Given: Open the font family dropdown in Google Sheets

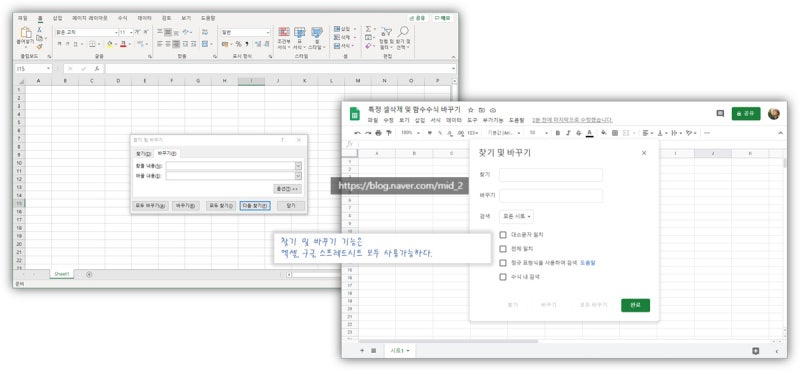Looking at the screenshot, I should coord(504,133).
